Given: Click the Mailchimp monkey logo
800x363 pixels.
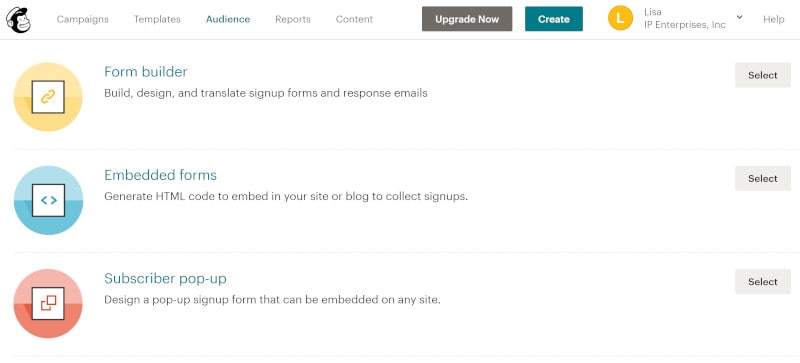Looking at the screenshot, I should pyautogui.click(x=18, y=20).
